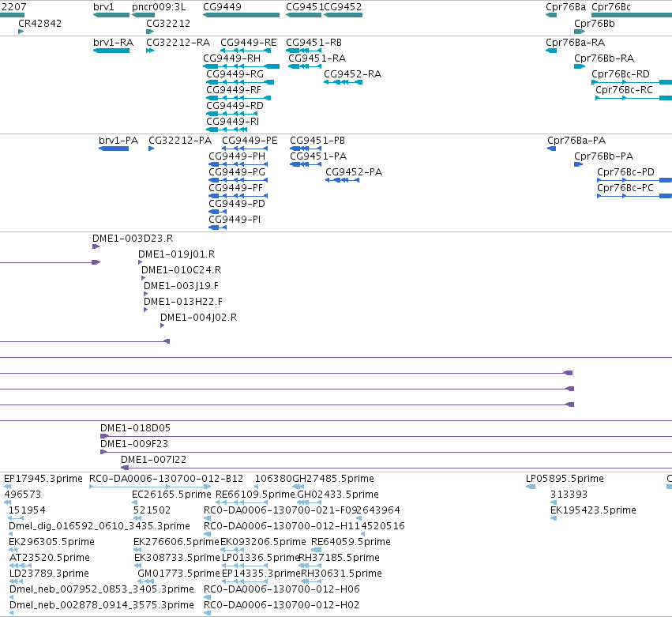Select clone end DME1-019J01.R
This screenshot has height=617, width=672.
(177, 254)
